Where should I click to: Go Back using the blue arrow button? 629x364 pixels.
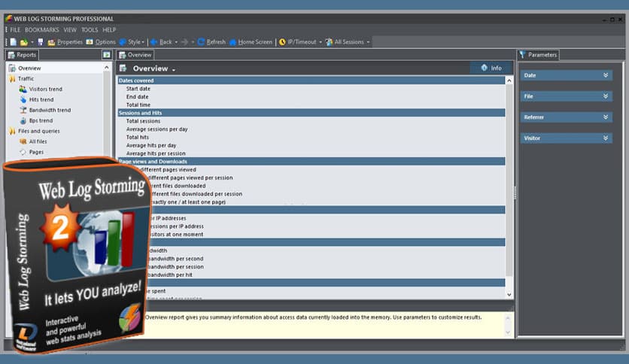pos(161,42)
